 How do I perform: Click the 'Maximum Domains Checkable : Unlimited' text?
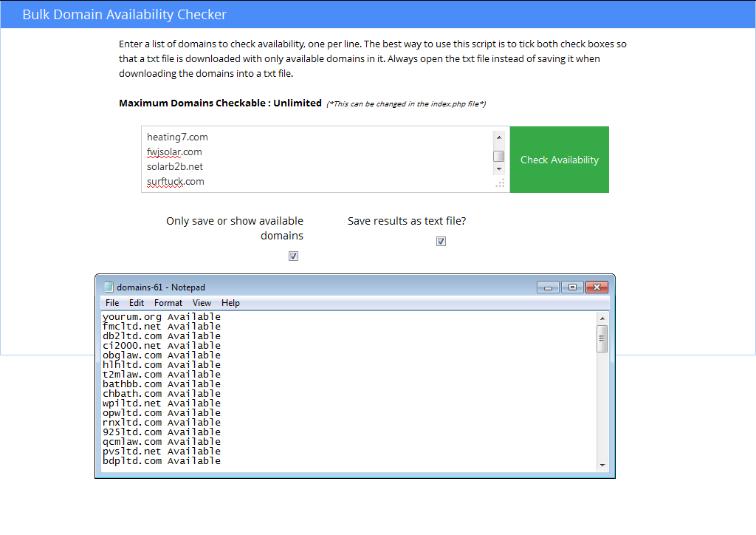220,103
